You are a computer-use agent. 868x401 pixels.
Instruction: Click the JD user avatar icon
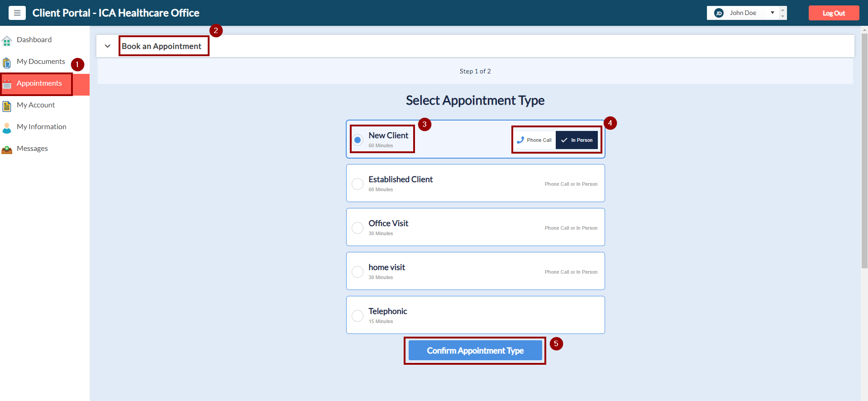pyautogui.click(x=719, y=13)
